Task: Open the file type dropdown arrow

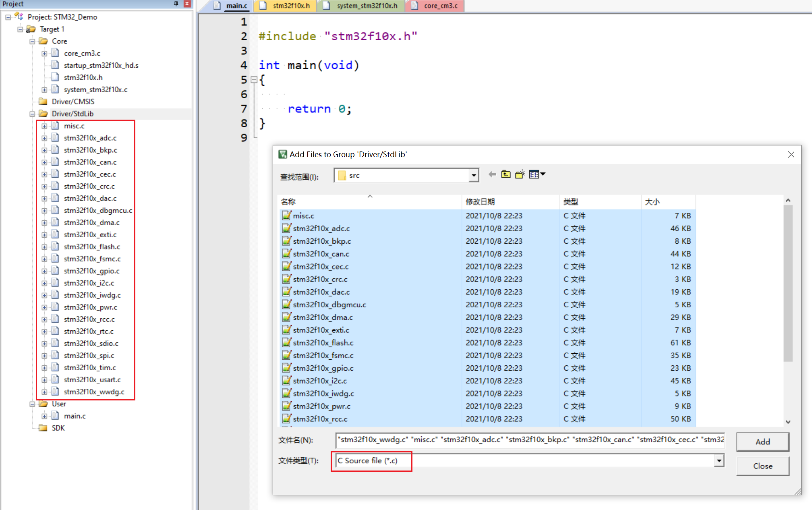Action: click(719, 460)
